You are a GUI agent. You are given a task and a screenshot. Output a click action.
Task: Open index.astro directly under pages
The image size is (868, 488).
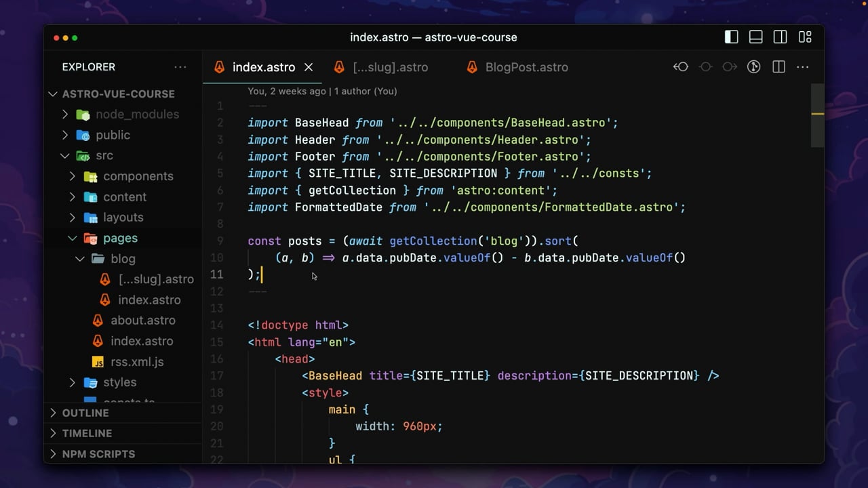point(142,341)
